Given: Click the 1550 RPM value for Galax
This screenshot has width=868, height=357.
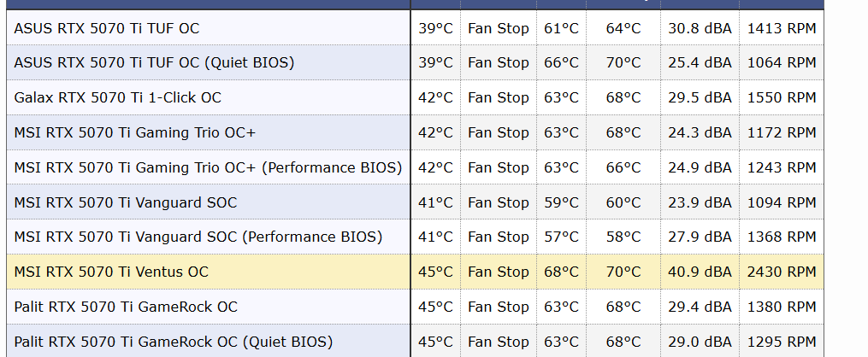Looking at the screenshot, I should (x=782, y=97).
